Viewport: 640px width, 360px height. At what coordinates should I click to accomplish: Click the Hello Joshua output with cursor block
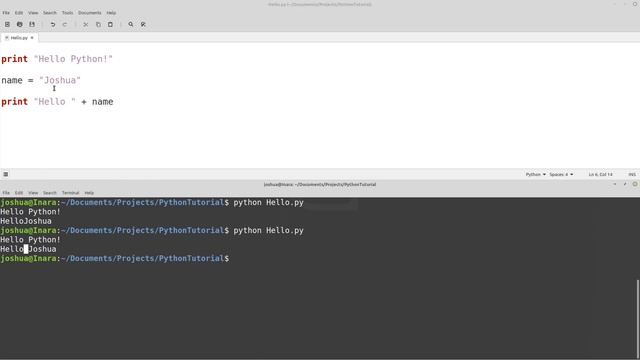pyautogui.click(x=28, y=249)
